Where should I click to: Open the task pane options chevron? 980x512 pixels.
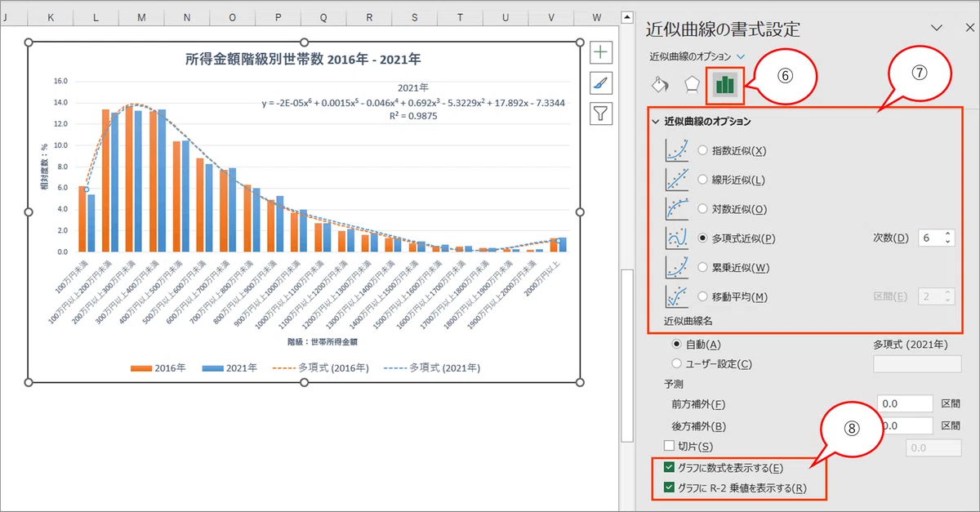coord(936,28)
